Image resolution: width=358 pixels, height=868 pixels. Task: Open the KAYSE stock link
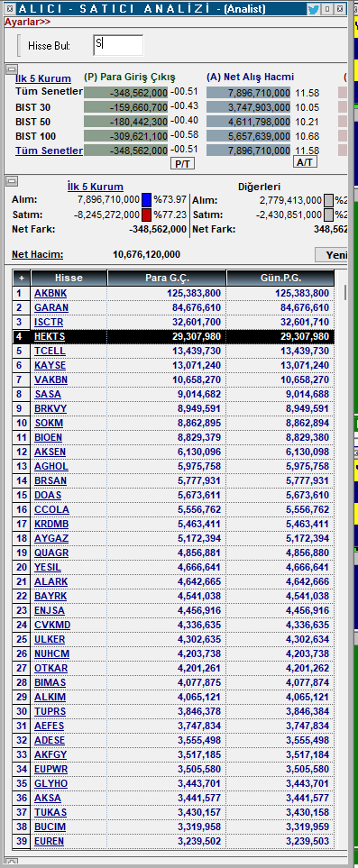click(50, 365)
